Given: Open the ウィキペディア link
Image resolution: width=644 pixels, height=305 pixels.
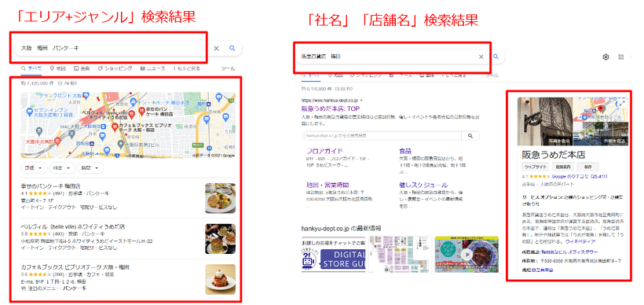Looking at the screenshot, I should [x=580, y=241].
